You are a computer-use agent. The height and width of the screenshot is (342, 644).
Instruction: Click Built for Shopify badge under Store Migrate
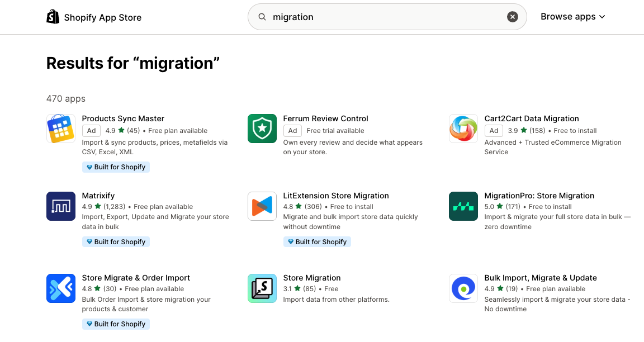pos(116,324)
